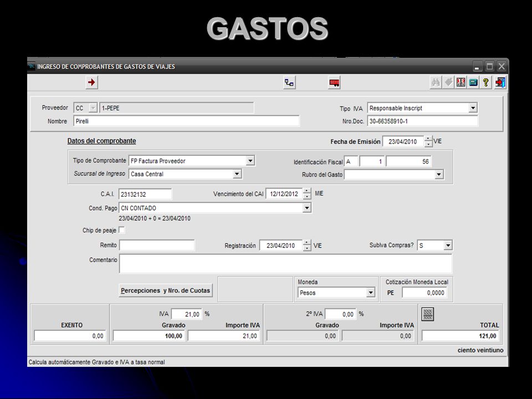532x399 pixels.
Task: Click the Datos del comprobante heading
Action: click(x=101, y=141)
